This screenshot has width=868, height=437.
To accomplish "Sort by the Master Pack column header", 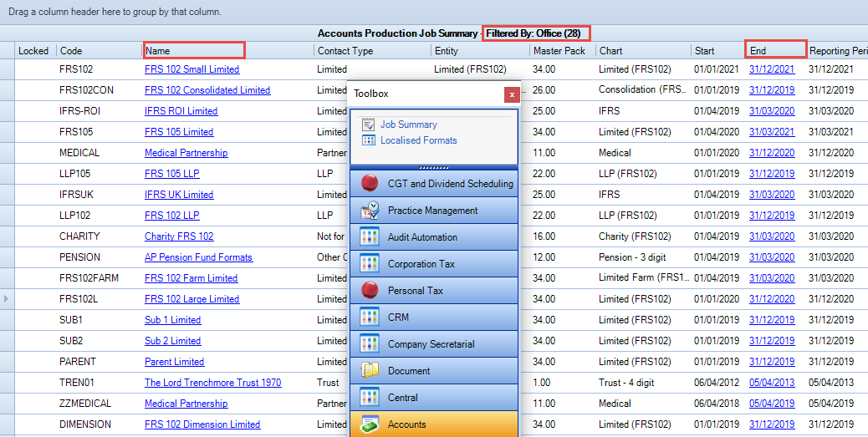I will (x=563, y=51).
